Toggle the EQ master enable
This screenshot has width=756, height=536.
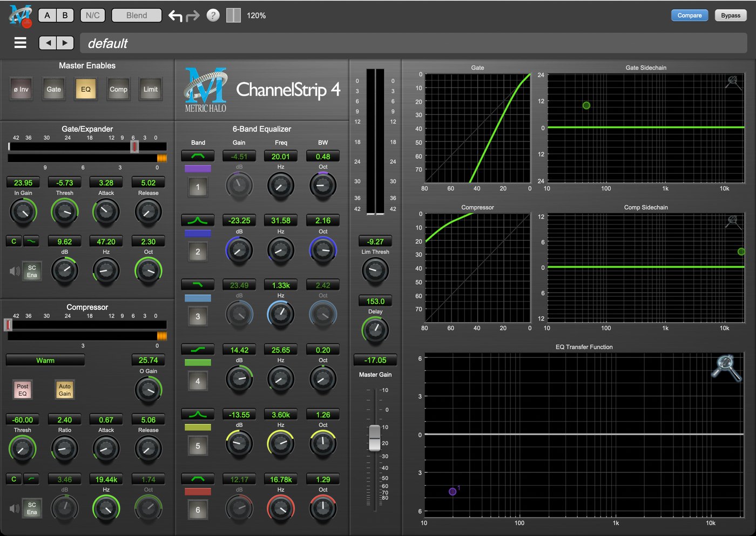coord(86,90)
